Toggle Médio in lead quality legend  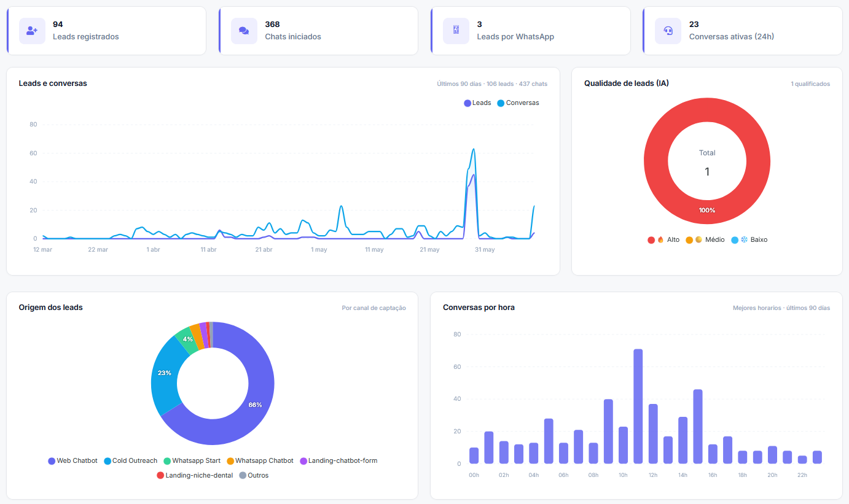pos(705,239)
